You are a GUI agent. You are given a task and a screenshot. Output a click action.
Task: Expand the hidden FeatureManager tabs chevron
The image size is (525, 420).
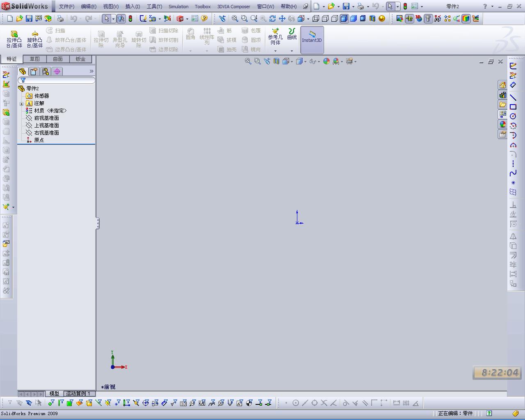pos(91,71)
